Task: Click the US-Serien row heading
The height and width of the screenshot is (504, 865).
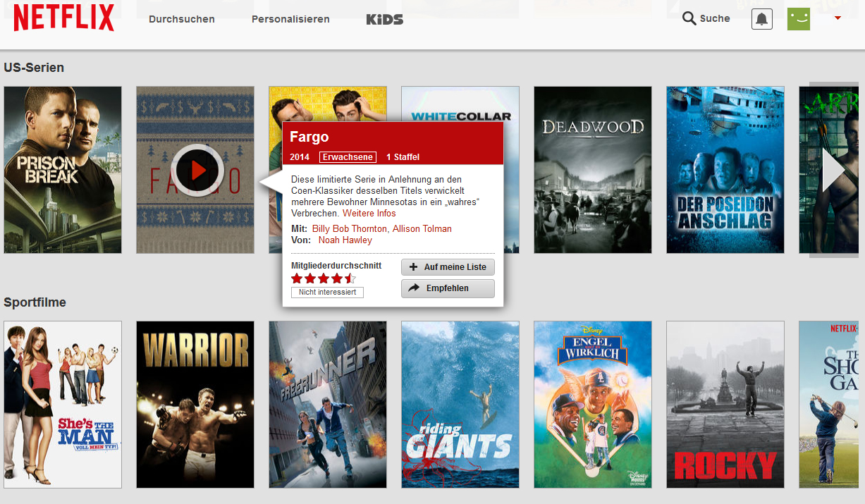Action: pos(34,68)
